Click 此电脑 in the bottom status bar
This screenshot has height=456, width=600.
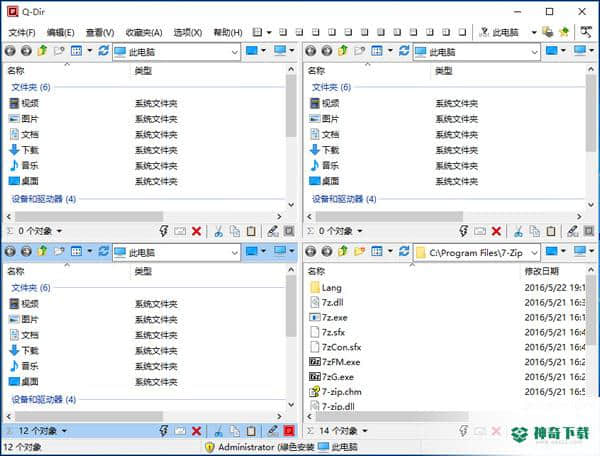click(338, 447)
